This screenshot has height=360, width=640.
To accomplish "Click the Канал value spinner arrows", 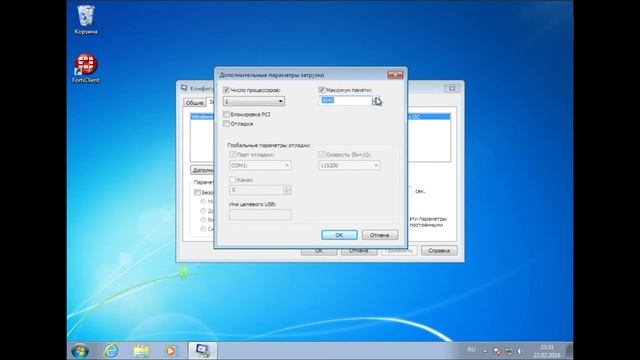I will 287,190.
